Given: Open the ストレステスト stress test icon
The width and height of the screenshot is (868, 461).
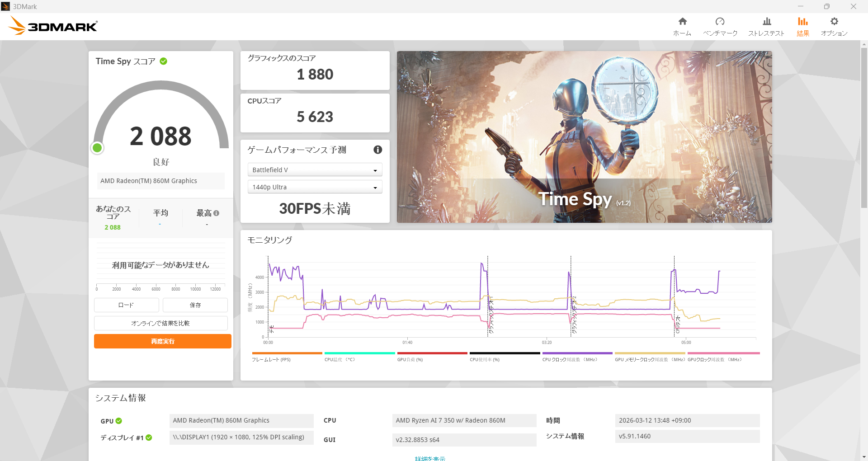Looking at the screenshot, I should pyautogui.click(x=766, y=22).
